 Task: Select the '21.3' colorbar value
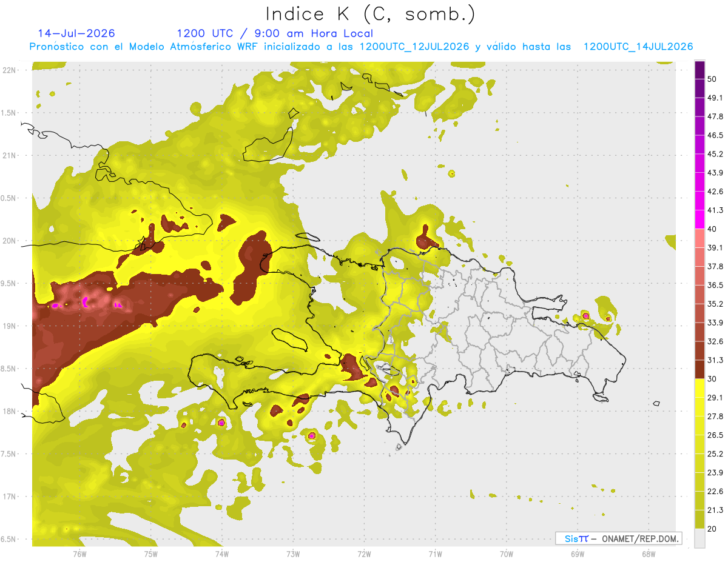pos(715,510)
